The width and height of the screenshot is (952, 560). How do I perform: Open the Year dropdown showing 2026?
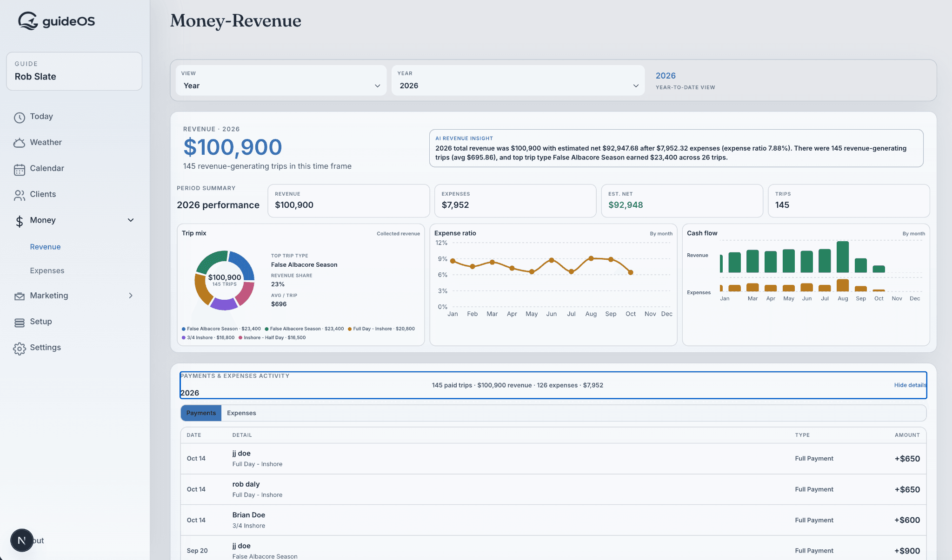[x=518, y=80]
